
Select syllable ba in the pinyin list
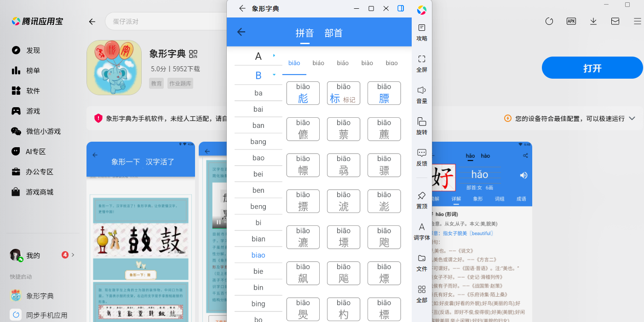tap(259, 93)
